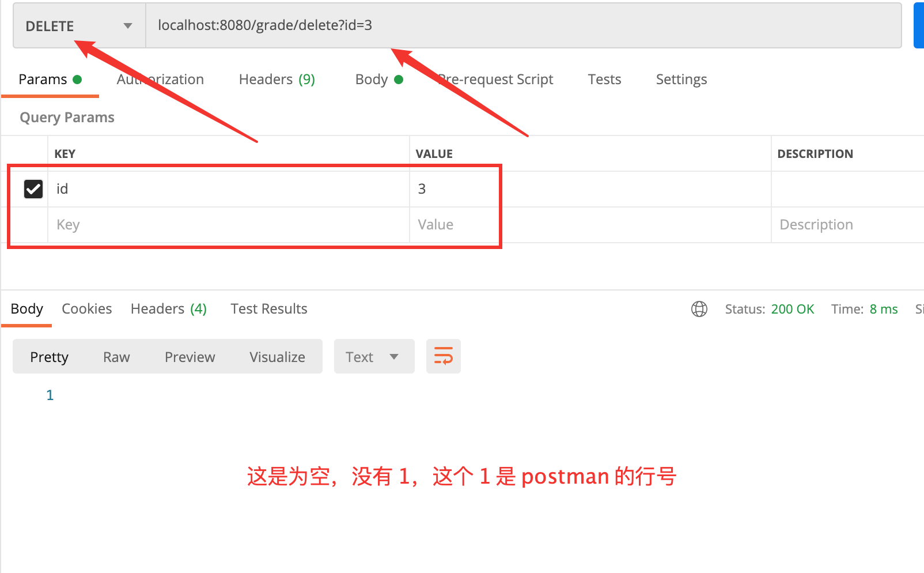Image resolution: width=924 pixels, height=573 pixels.
Task: Click the globe network icon beside Status
Action: click(699, 309)
